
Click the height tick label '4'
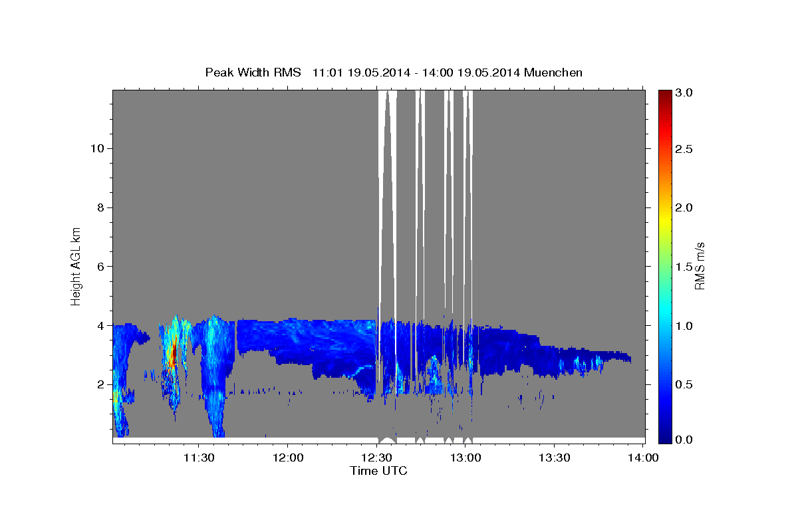99,325
